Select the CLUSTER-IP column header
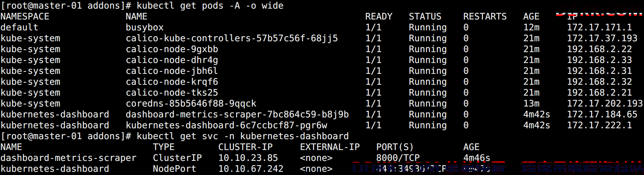The height and width of the screenshot is (175, 644). [245, 147]
